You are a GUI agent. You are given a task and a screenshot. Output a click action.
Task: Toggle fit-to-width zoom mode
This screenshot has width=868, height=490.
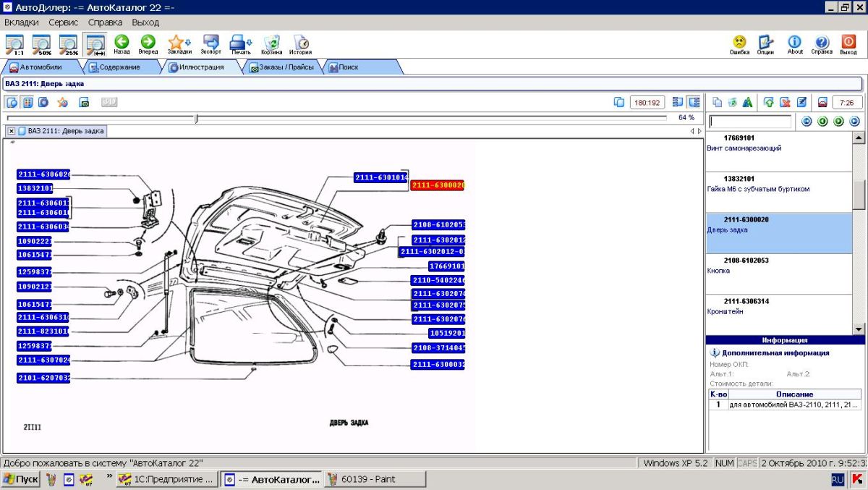click(x=95, y=45)
